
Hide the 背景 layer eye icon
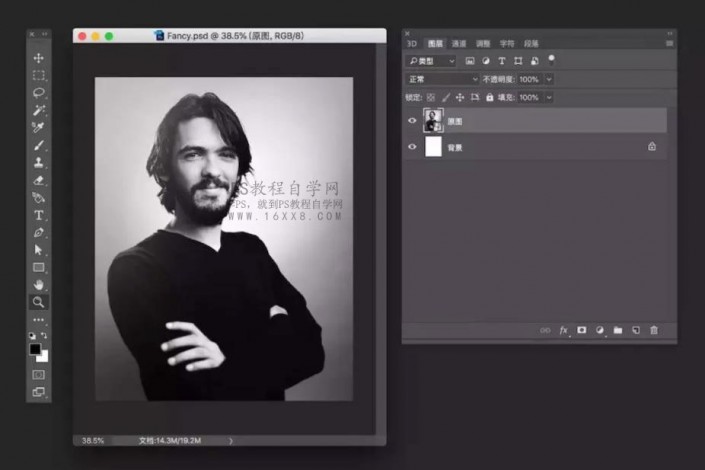(x=412, y=147)
